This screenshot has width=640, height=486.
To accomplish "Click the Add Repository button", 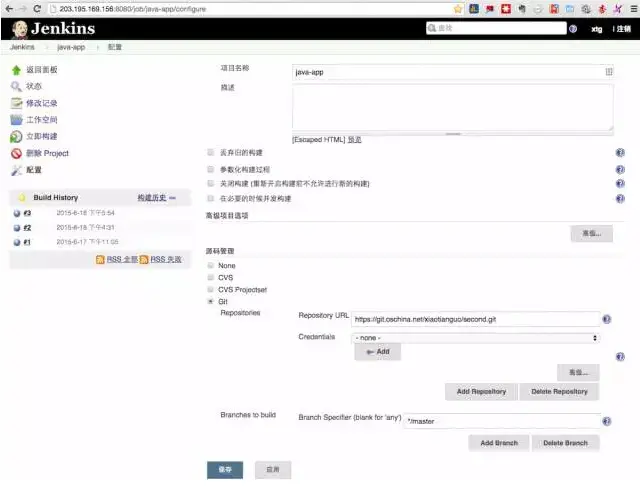I will [481, 392].
